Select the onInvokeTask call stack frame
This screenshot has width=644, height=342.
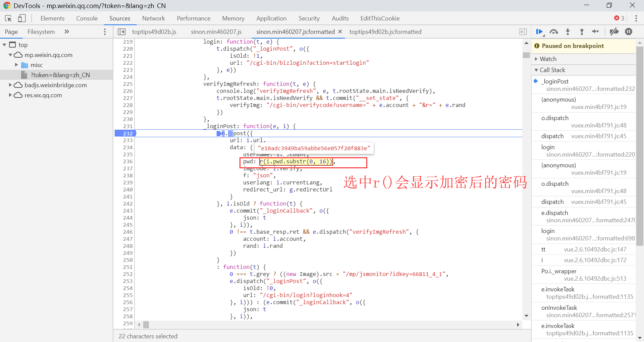[584, 311]
